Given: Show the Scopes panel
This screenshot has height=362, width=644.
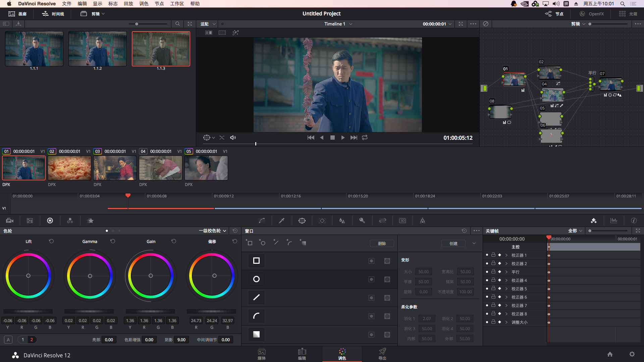Looking at the screenshot, I should 614,221.
